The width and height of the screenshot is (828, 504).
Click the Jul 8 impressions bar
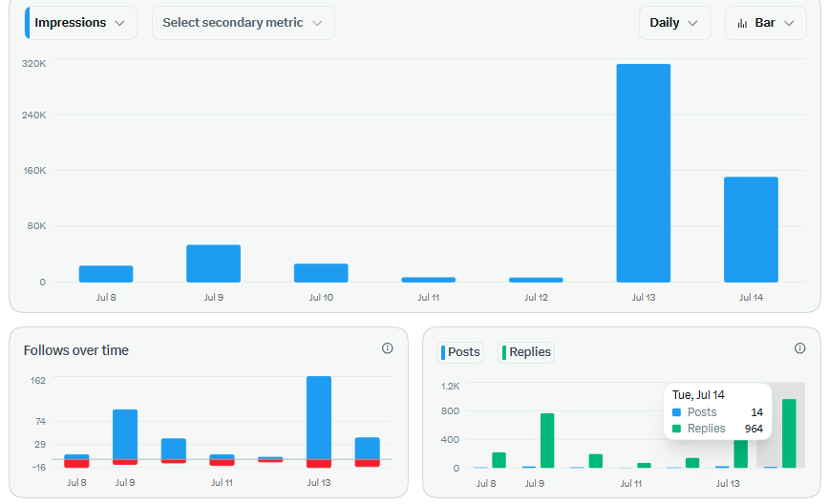(x=106, y=274)
